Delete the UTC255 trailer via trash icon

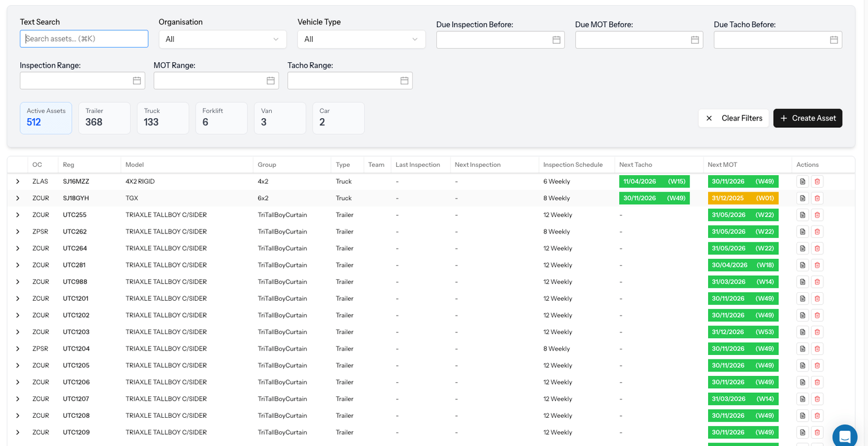click(x=817, y=215)
